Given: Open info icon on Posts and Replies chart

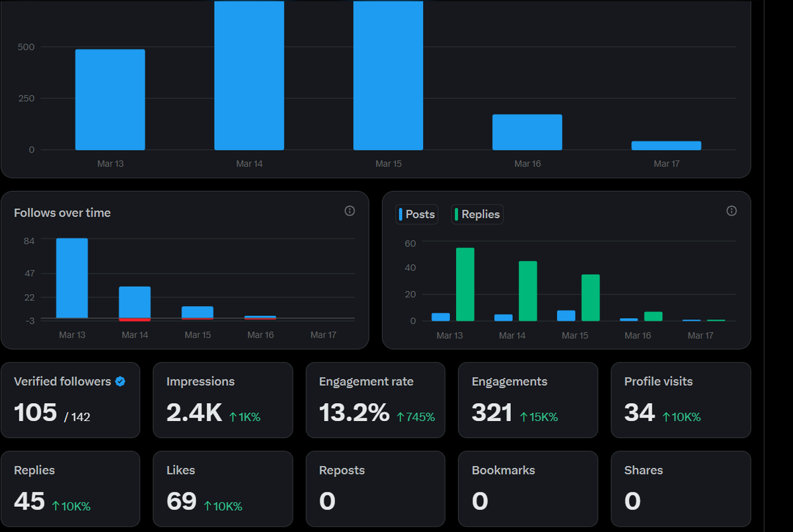Looking at the screenshot, I should click(x=732, y=211).
